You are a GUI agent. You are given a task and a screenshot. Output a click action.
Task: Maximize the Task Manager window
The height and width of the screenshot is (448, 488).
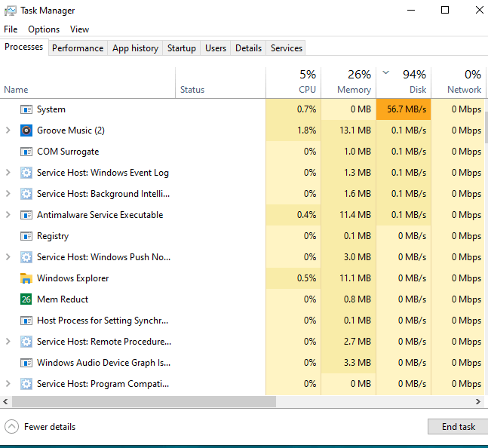[445, 11]
